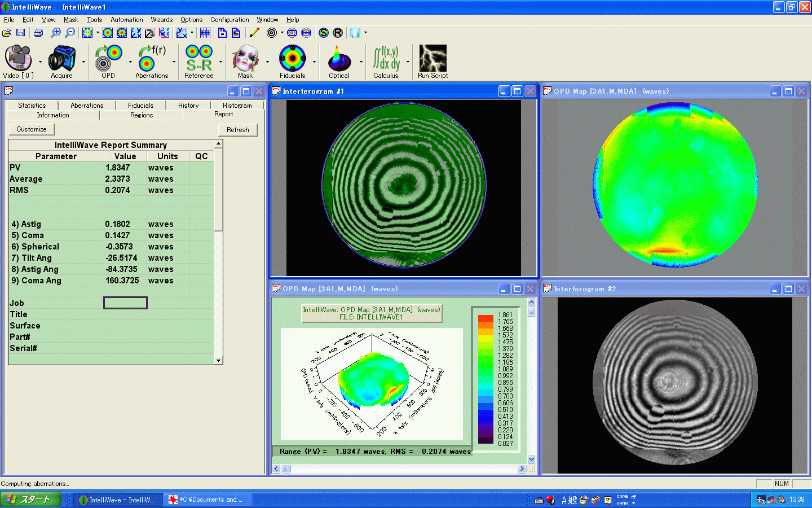Screen dimensions: 812x508
Task: Click the print icon
Action: pyautogui.click(x=38, y=33)
